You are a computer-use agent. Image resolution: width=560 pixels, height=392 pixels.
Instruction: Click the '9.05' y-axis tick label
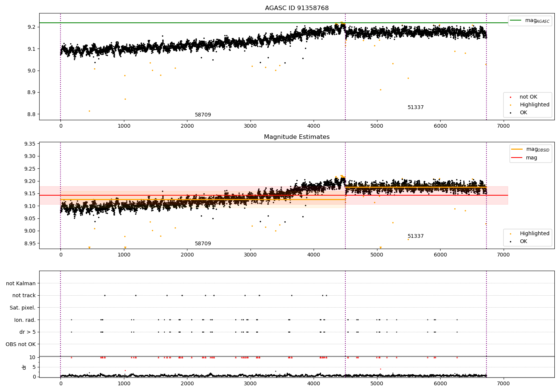[30, 219]
